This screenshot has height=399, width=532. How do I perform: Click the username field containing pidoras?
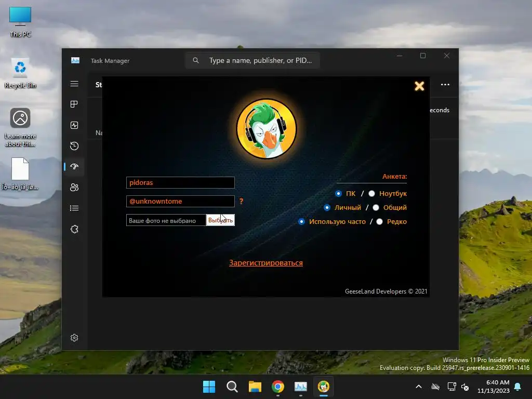click(180, 182)
